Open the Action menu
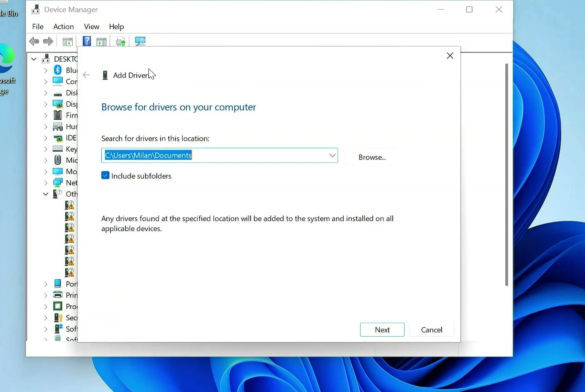This screenshot has width=585, height=392. [x=63, y=27]
